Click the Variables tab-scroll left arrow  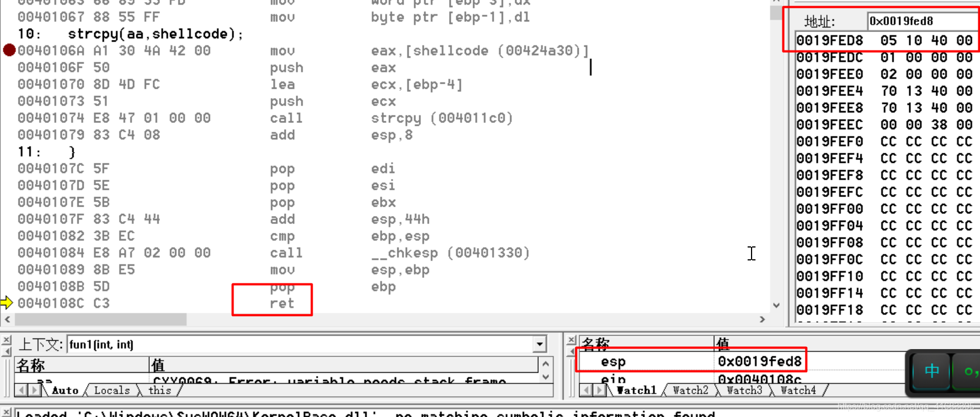[22, 390]
